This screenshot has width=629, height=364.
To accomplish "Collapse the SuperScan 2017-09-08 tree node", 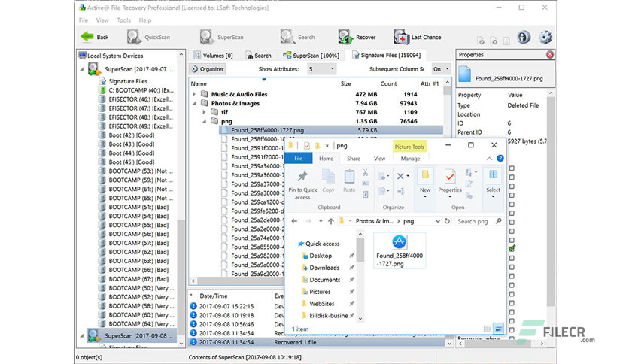I will 82,335.
